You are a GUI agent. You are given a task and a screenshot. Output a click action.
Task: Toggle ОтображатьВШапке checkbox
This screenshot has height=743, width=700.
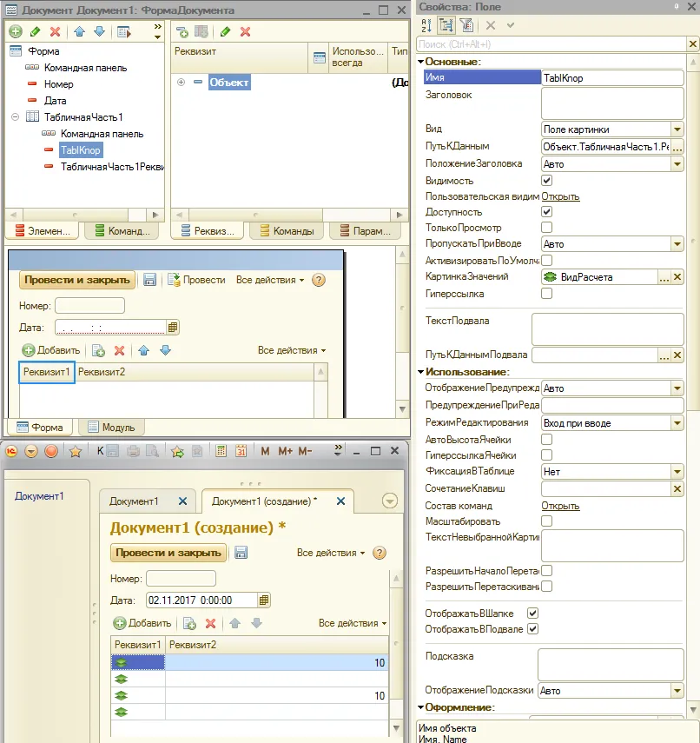pyautogui.click(x=532, y=614)
